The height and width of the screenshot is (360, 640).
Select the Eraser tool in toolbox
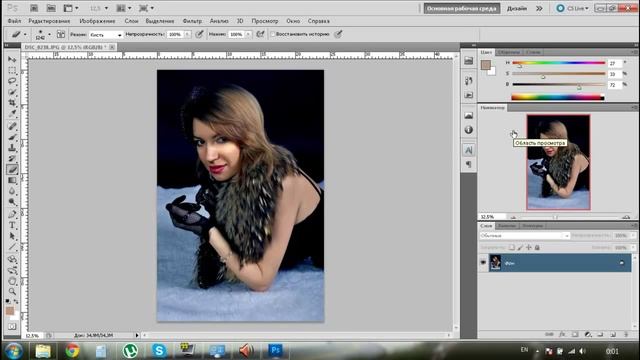12,169
